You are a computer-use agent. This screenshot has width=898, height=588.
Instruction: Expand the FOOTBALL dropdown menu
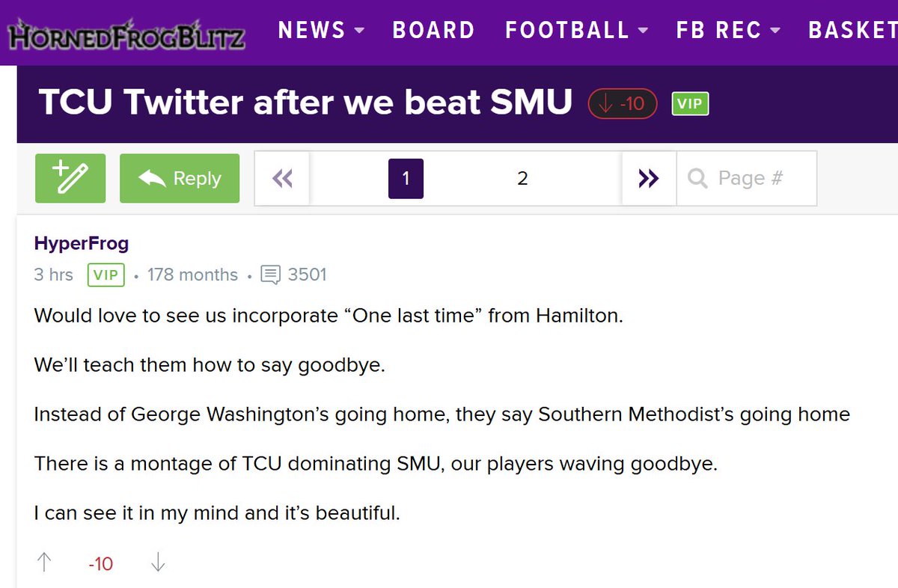[x=576, y=30]
